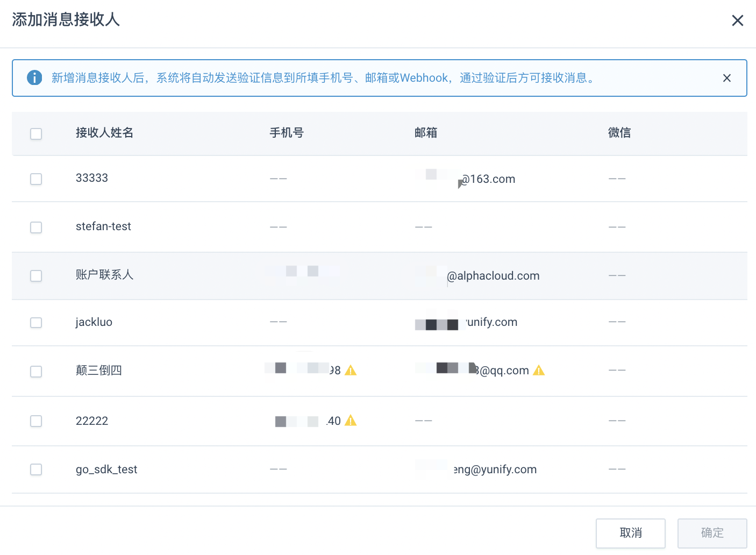Click warning icon next to qq.com email
756x555 pixels.
539,370
